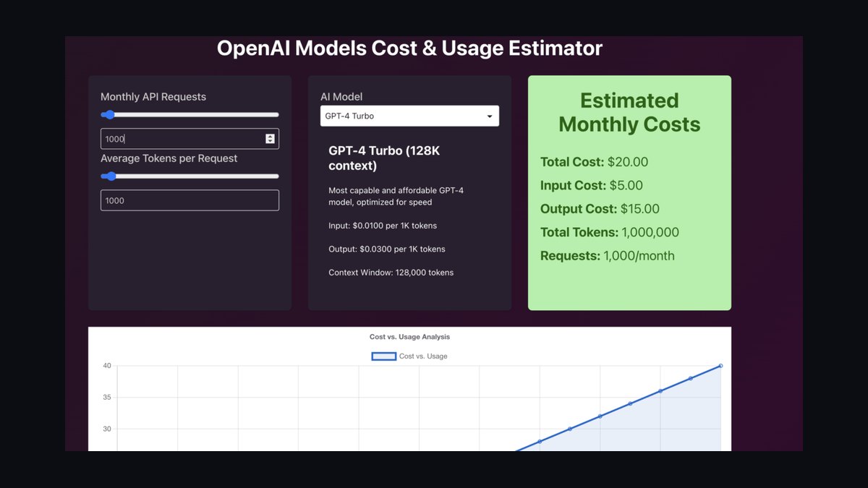868x488 pixels.
Task: Click the Total Cost: $20.00 line
Action: [594, 162]
